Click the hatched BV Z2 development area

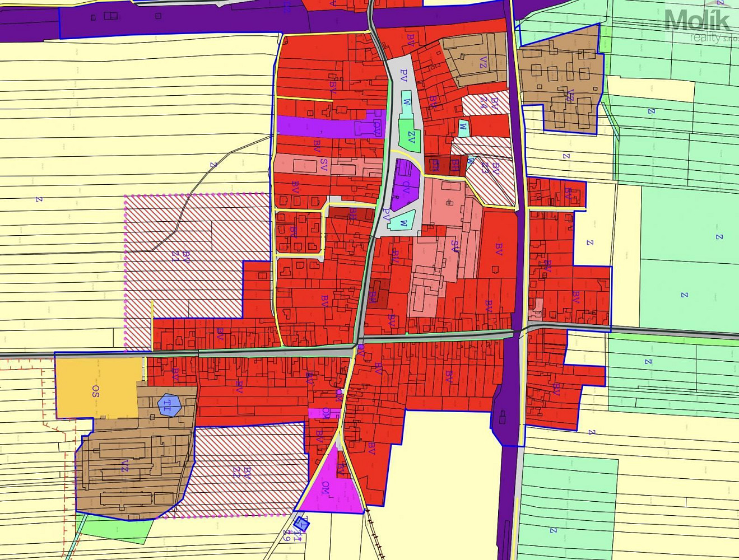[244, 469]
